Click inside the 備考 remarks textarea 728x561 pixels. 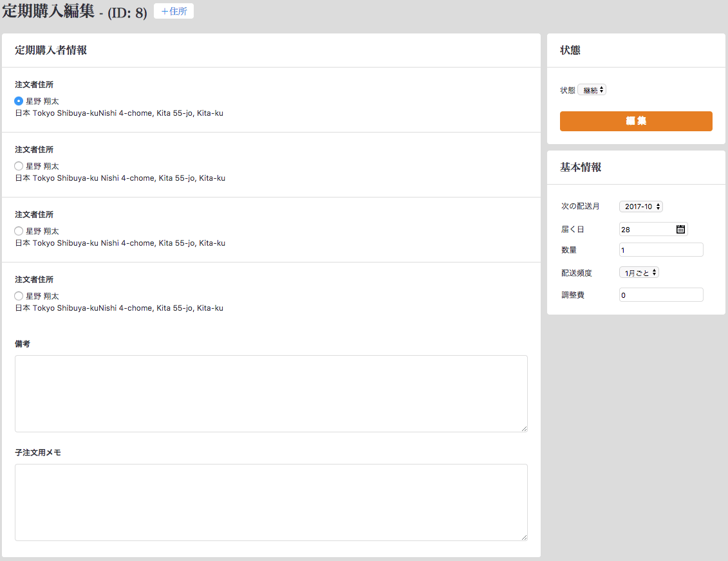point(271,393)
